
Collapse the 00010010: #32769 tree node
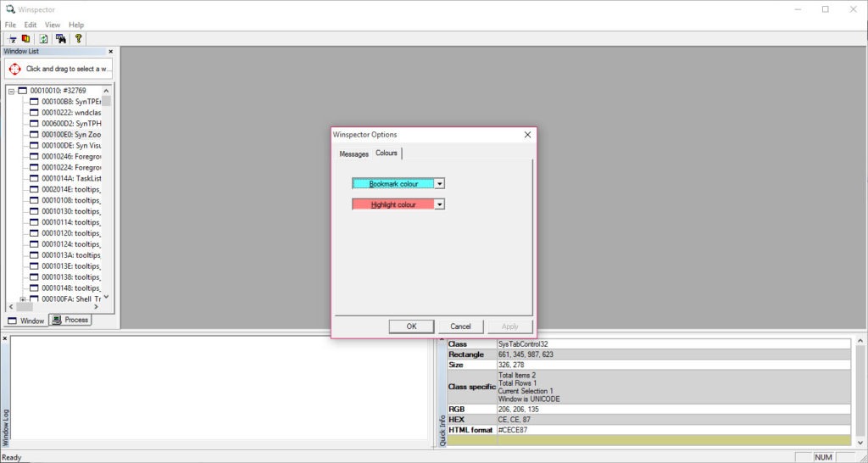tap(12, 91)
